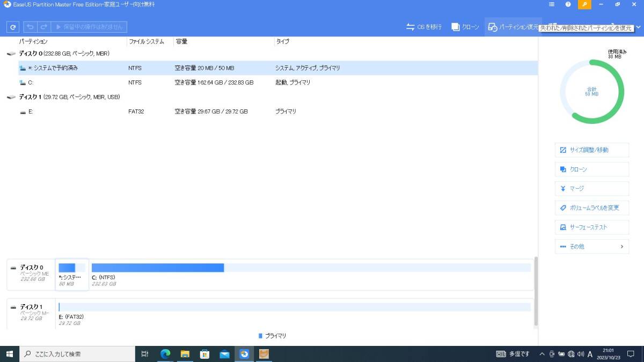Open the clock showing 21:01
The height and width of the screenshot is (362, 644).
(608, 354)
